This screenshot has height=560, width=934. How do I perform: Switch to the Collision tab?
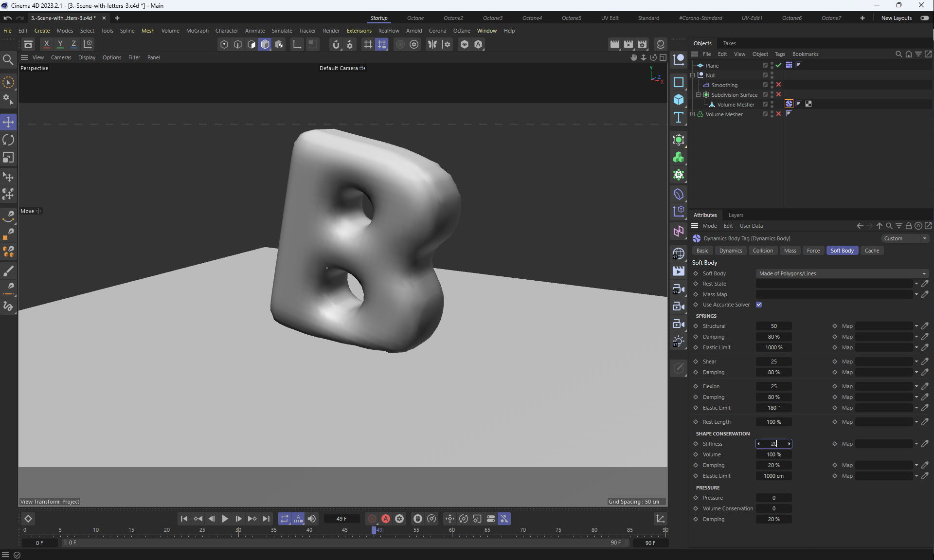coord(762,251)
